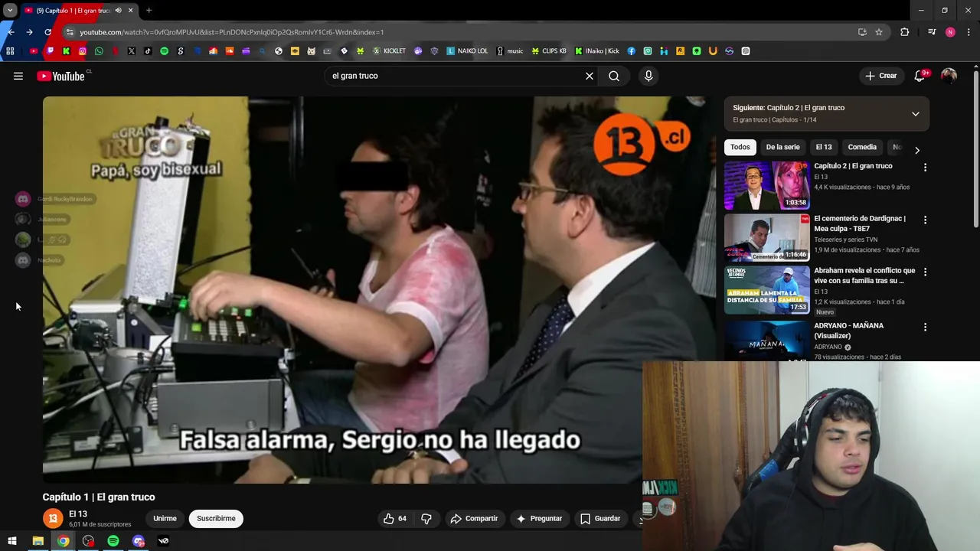This screenshot has height=551, width=980.
Task: Open File Explorer from the taskbar
Action: pos(38,541)
